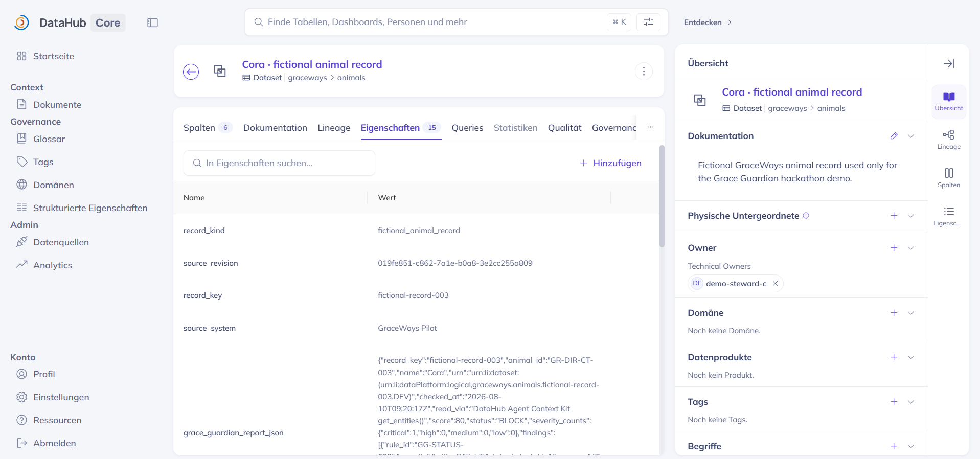This screenshot has width=980, height=459.
Task: Collapse the Begriffe section chevron
Action: tap(910, 446)
